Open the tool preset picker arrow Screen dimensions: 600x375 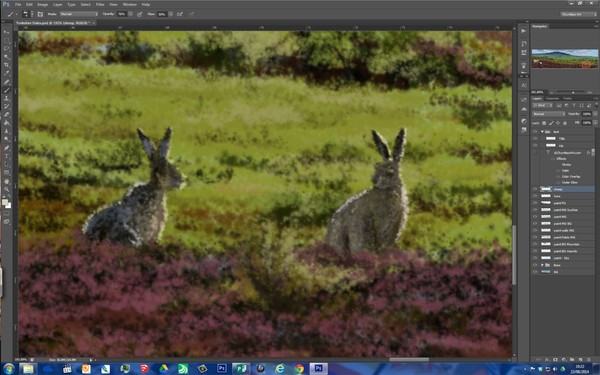[16, 14]
